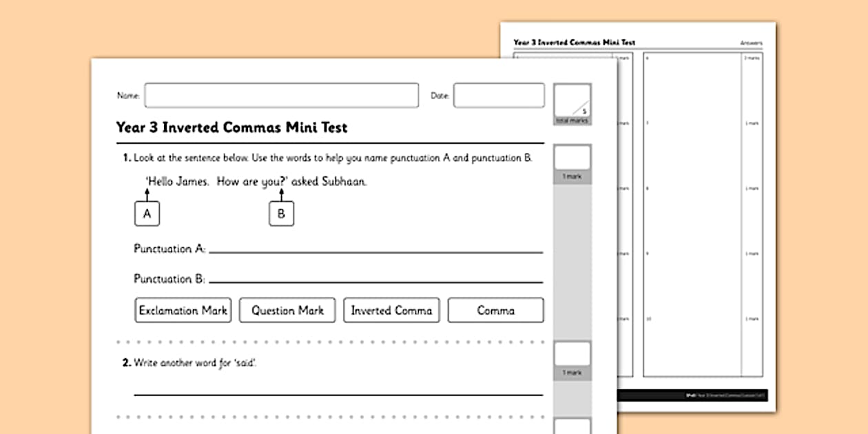Viewport: 868px width, 434px height.
Task: Click the Year 3 Inverted Commas Mini Test heading
Action: point(231,127)
